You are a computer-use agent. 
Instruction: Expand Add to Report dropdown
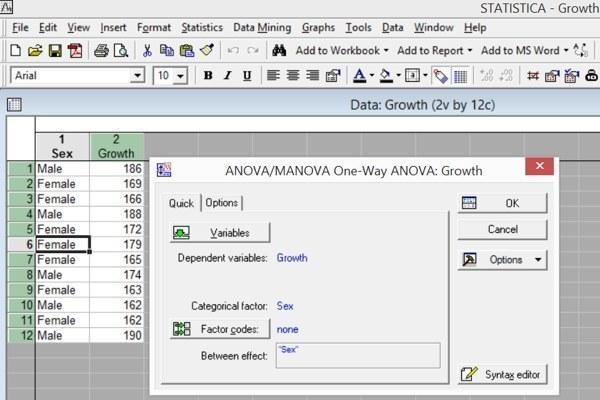pos(470,51)
